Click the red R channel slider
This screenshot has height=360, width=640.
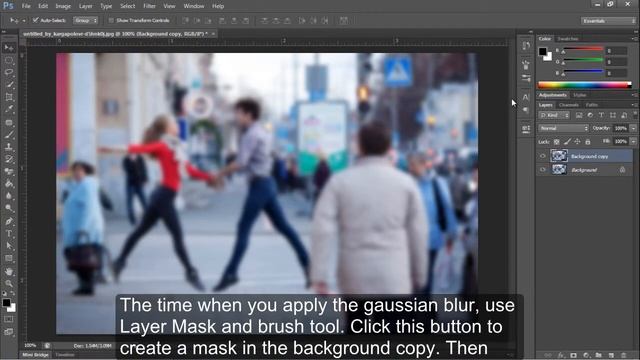pos(583,50)
